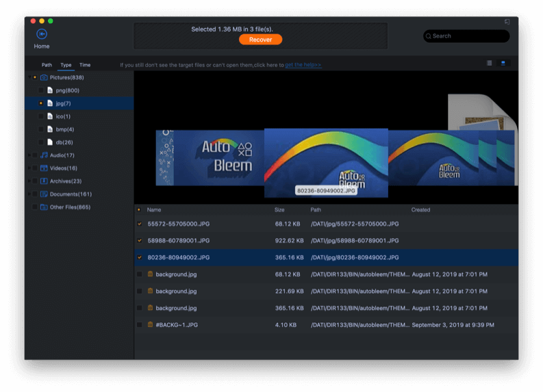
Task: Click the Audio music note icon
Action: [44, 155]
